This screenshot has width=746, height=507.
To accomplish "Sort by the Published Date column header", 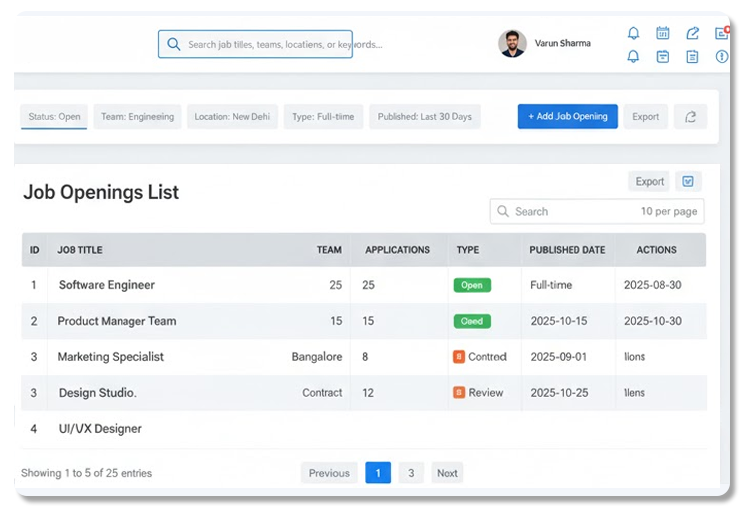I will tap(567, 250).
